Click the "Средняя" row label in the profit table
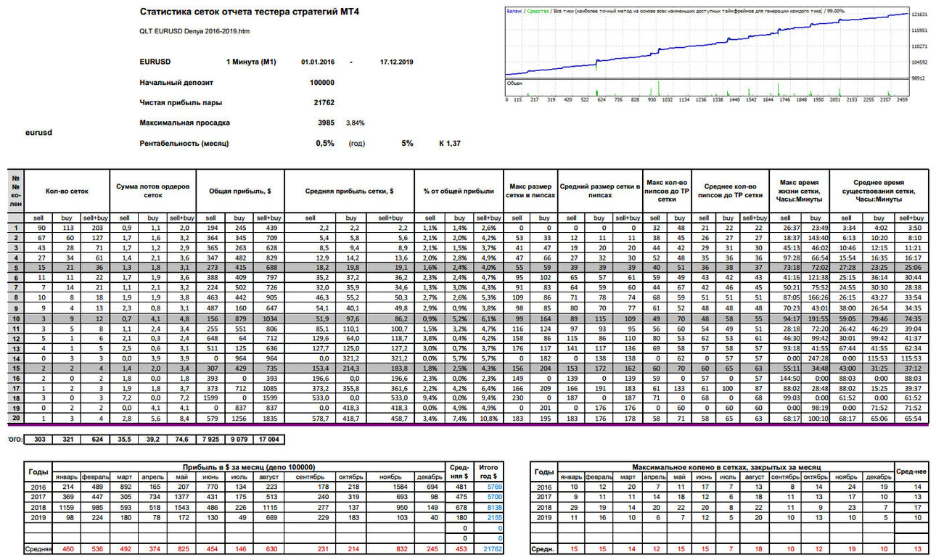 coord(38,549)
